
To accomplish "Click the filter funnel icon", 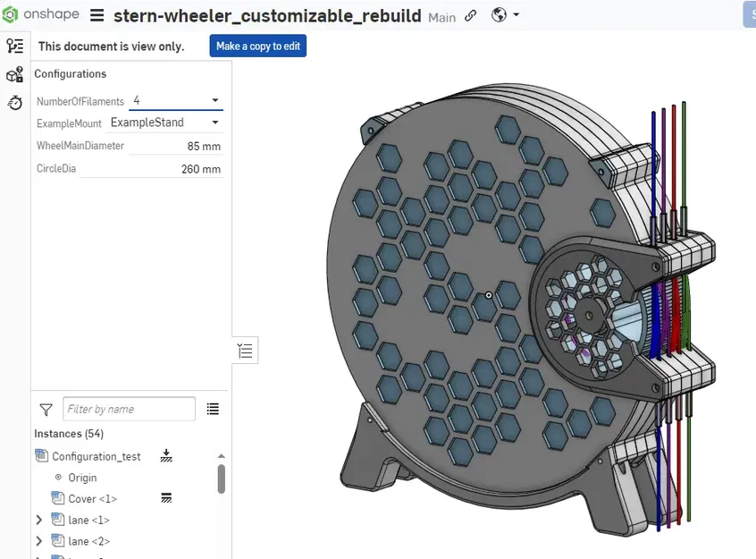I will [46, 410].
